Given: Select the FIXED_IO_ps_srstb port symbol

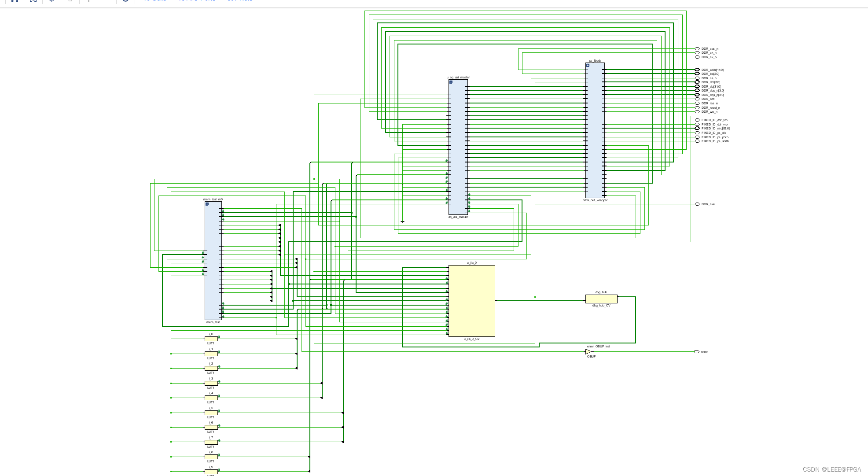Looking at the screenshot, I should click(x=697, y=141).
